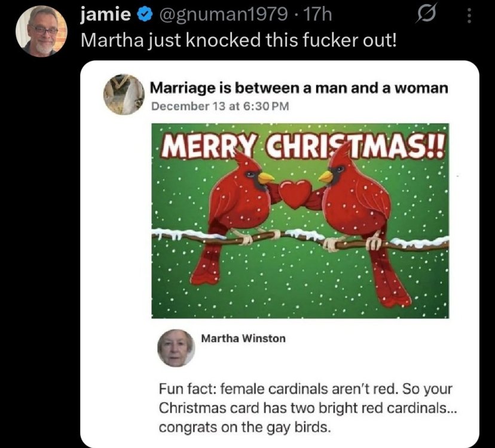Screen dimensions: 495x448
Task: Click the left red cardinal bird
Action: tap(235, 203)
